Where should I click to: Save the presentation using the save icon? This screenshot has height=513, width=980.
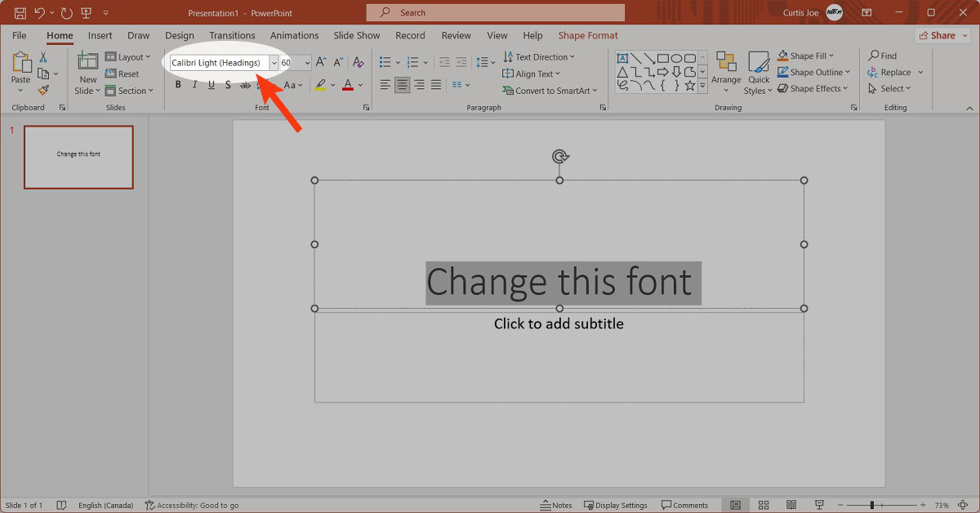20,13
